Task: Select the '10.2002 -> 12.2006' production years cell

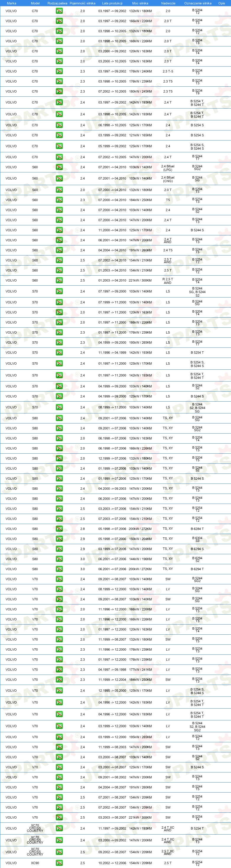Action: point(112,863)
